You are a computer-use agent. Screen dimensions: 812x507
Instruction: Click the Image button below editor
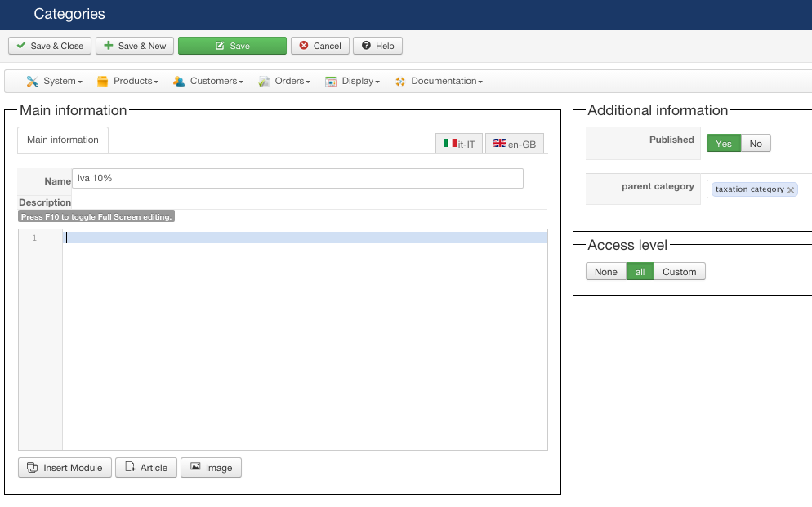tap(211, 468)
